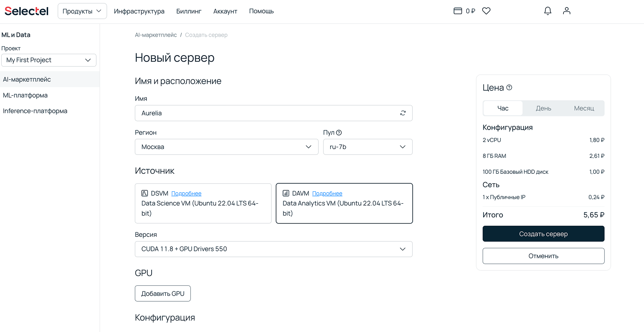
Task: Open the notifications bell
Action: [547, 11]
